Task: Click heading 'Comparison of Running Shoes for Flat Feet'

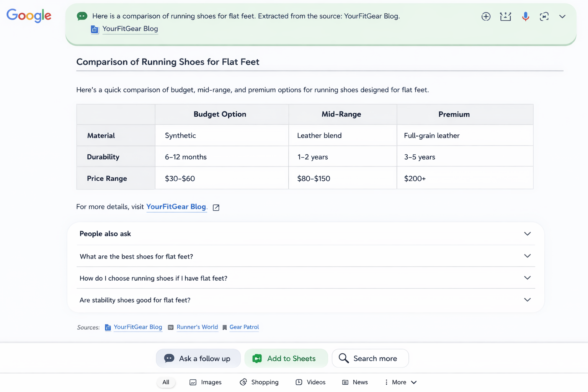Action: pyautogui.click(x=168, y=62)
